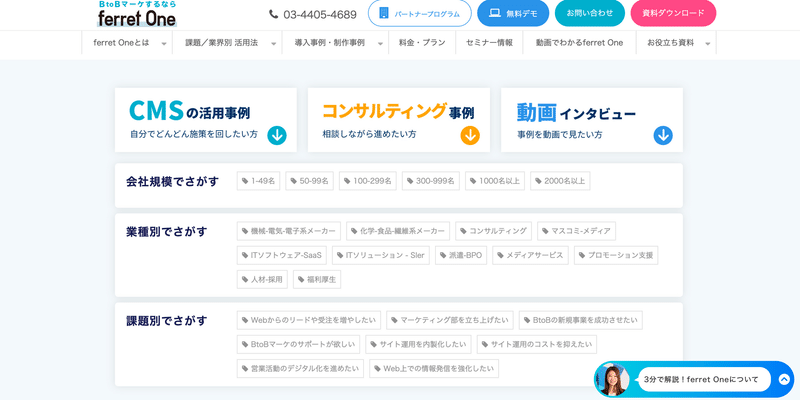800x400 pixels.
Task: Select the 100-299名 company size tag
Action: tap(367, 181)
